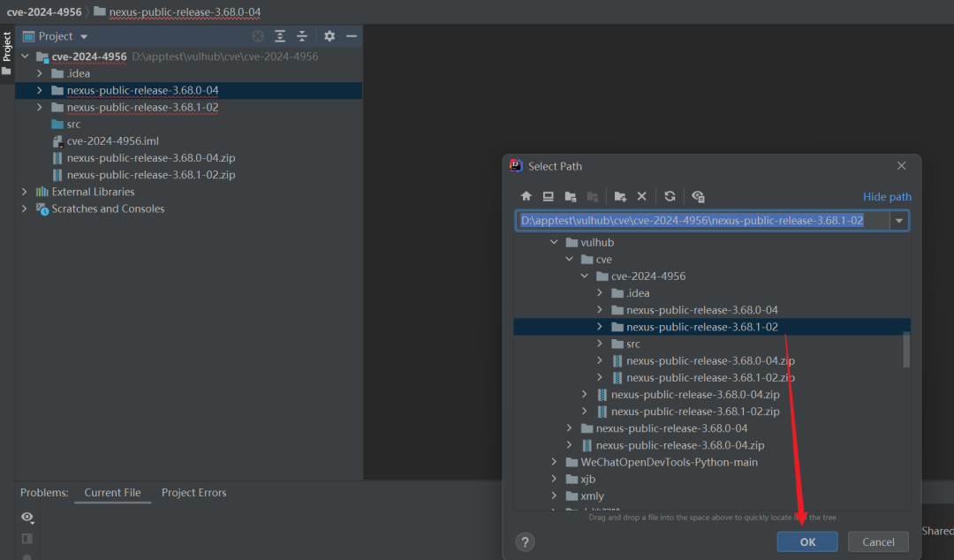Select cve-2024-4956.iml file in Project panel

pos(112,140)
